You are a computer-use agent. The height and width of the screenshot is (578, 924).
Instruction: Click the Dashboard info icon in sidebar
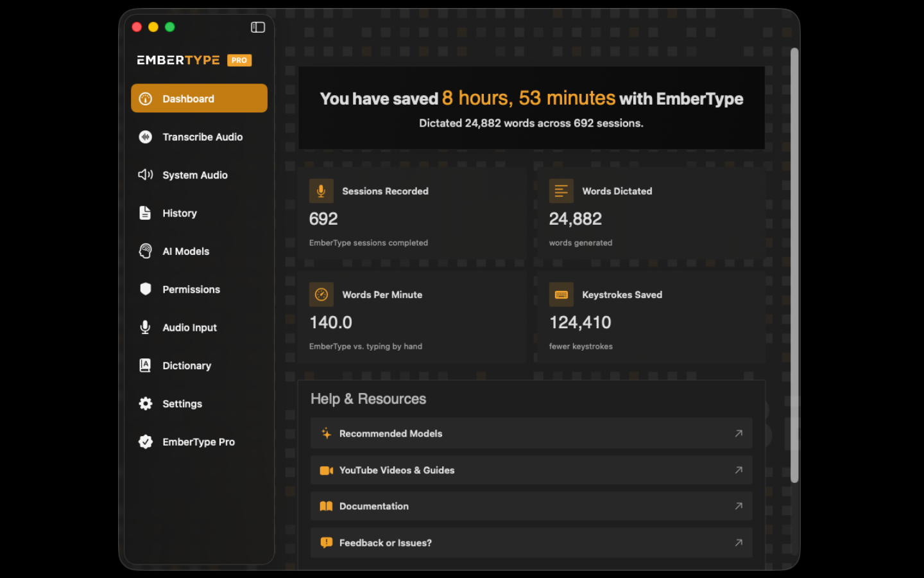[146, 99]
